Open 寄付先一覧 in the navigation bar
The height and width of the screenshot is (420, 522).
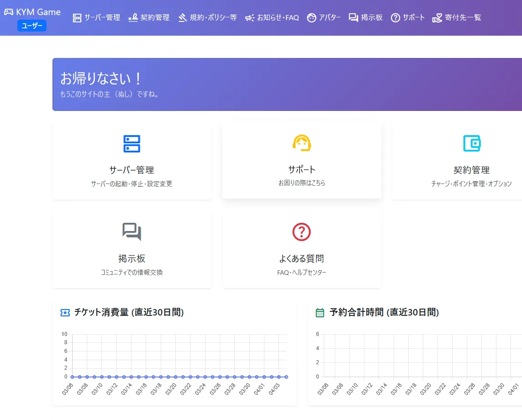tap(457, 18)
